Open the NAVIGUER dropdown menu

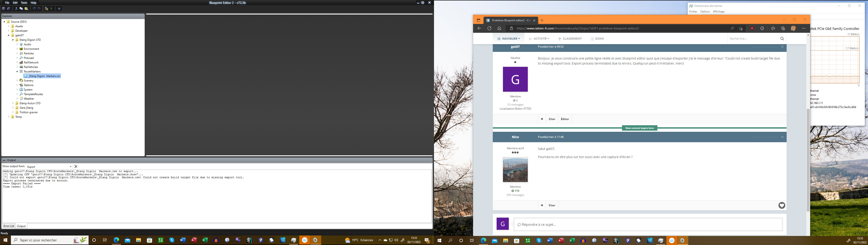[x=508, y=39]
